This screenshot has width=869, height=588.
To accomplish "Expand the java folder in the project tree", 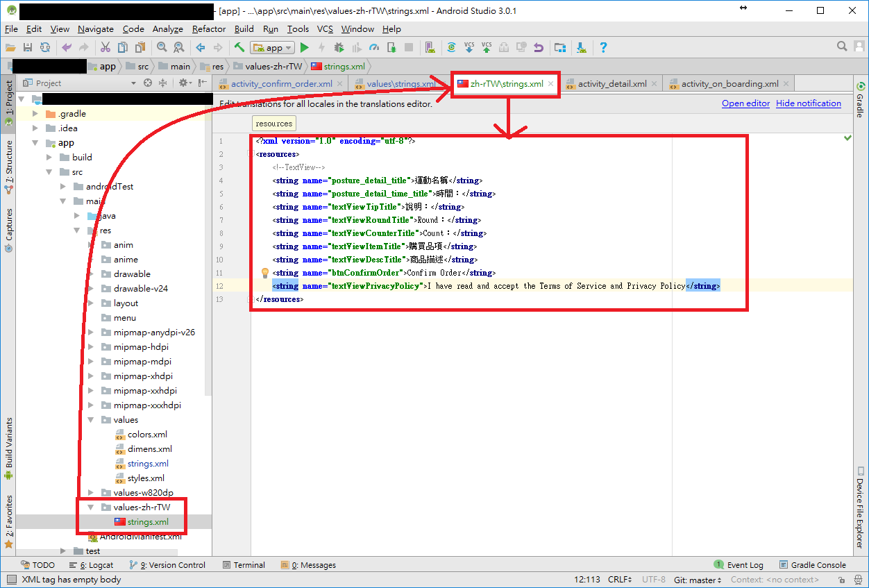I will [76, 215].
